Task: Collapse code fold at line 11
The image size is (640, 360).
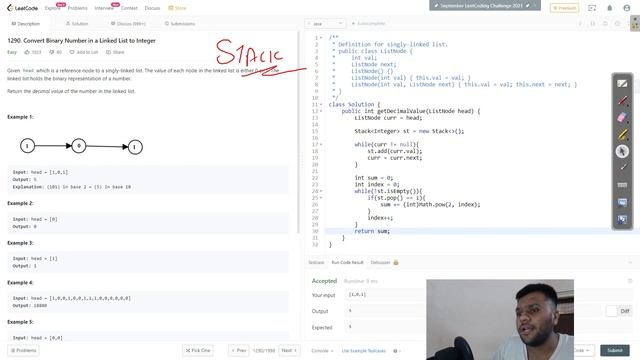Action: (321, 104)
